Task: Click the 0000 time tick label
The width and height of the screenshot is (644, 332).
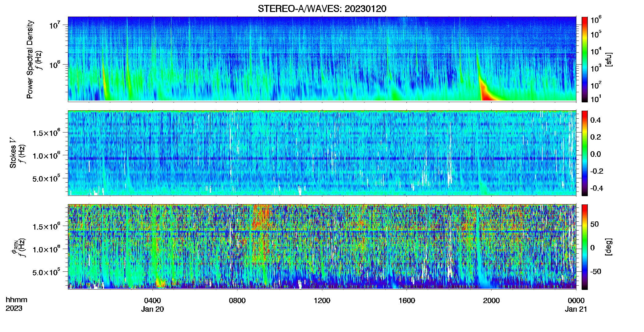Action: [576, 301]
